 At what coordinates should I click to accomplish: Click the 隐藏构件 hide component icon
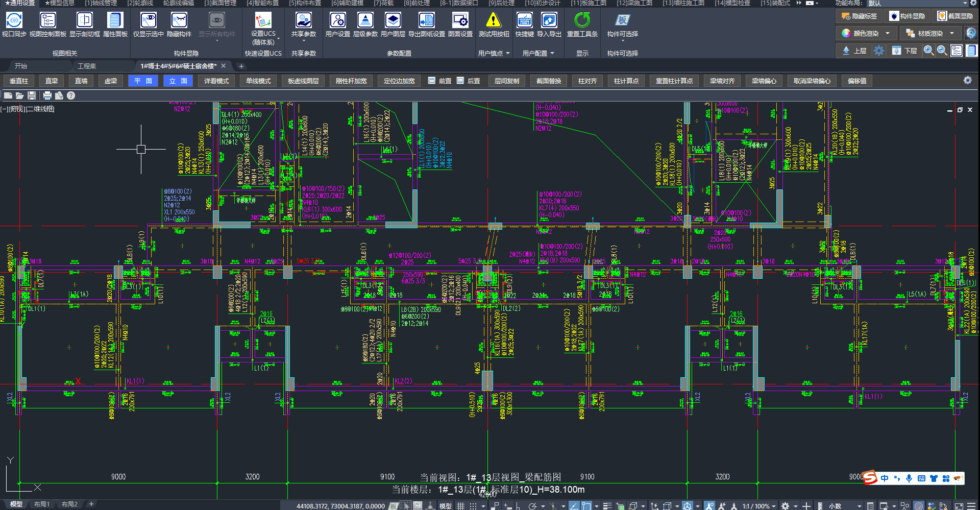[x=179, y=21]
